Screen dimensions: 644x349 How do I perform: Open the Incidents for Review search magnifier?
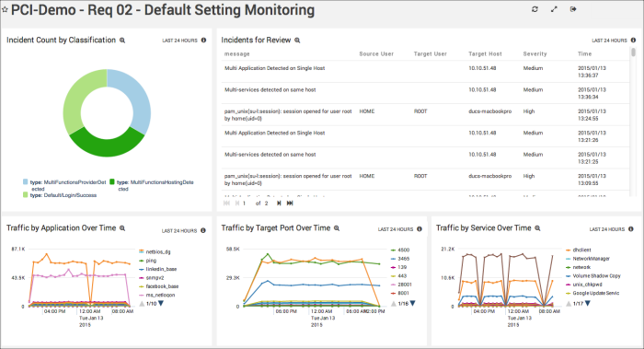[x=297, y=41]
